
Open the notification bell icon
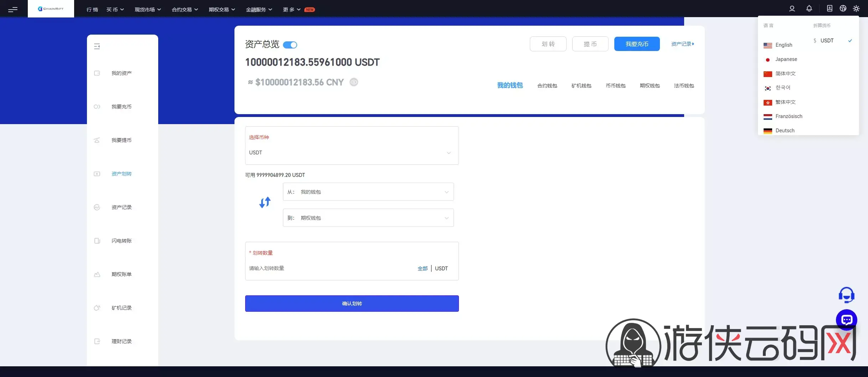809,9
